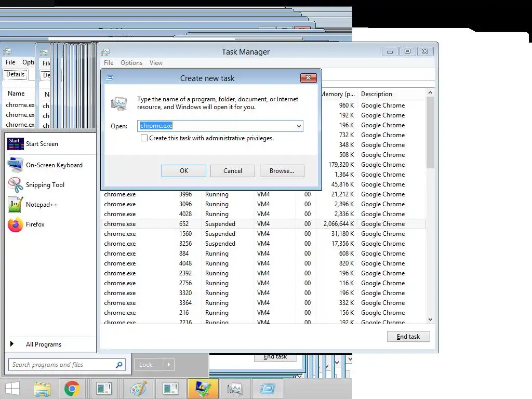Select suspended chrome.exe row PID 1560
The image size is (532, 399).
point(263,234)
